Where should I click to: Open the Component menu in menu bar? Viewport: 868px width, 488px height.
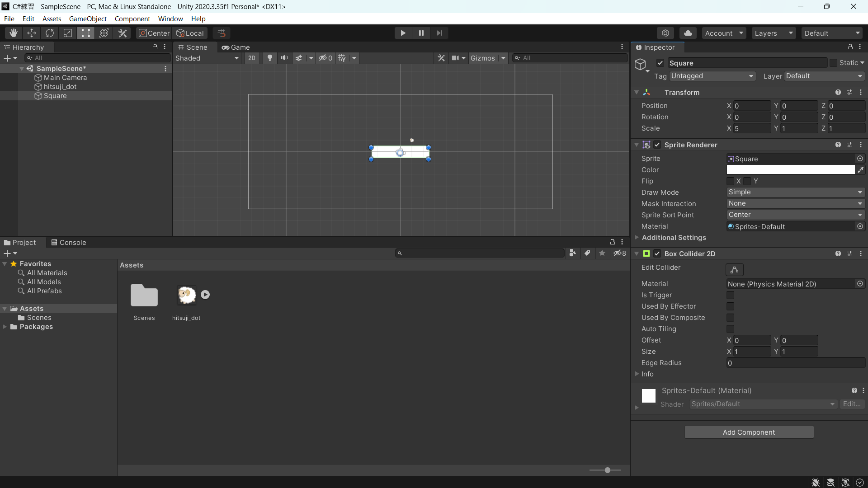point(132,19)
